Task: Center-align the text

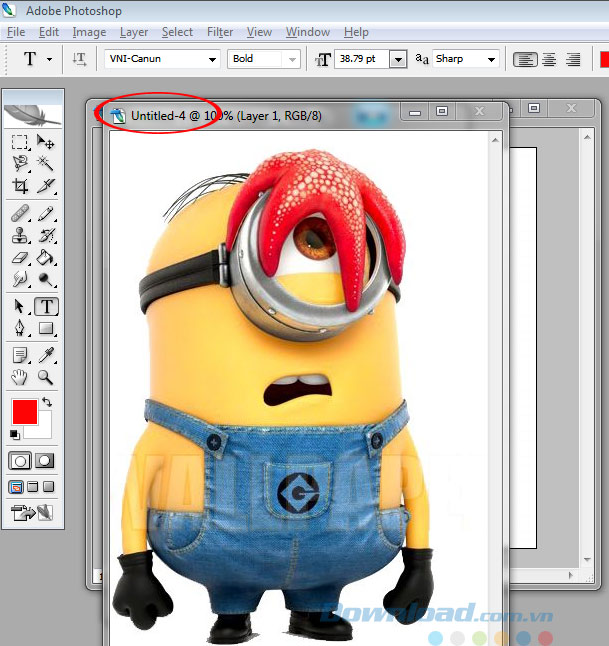Action: click(549, 60)
